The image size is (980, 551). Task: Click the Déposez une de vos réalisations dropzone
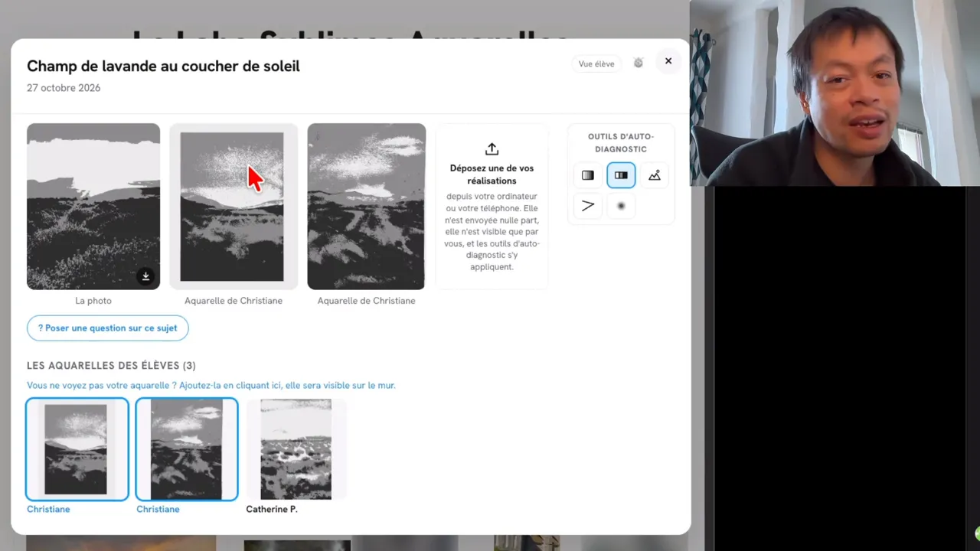pyautogui.click(x=492, y=207)
